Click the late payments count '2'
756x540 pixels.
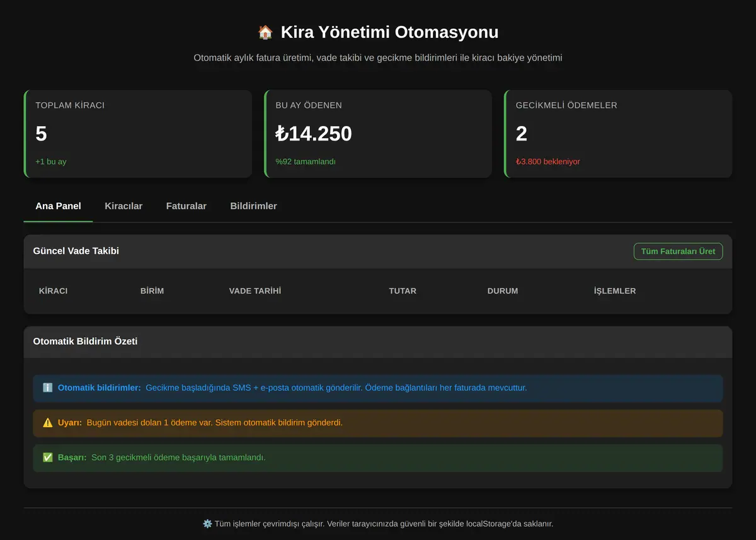point(522,134)
